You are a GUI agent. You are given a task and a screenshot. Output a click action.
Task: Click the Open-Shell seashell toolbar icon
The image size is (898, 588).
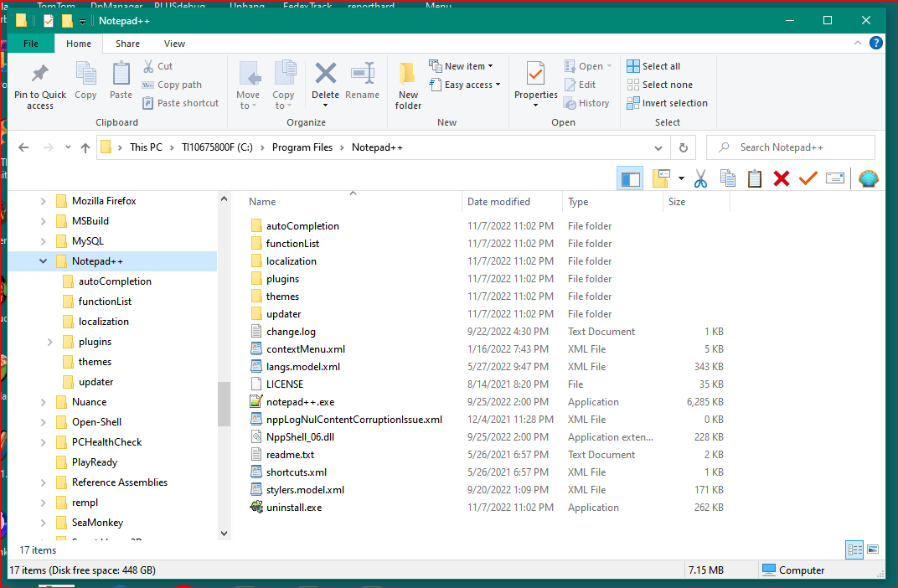pos(869,178)
